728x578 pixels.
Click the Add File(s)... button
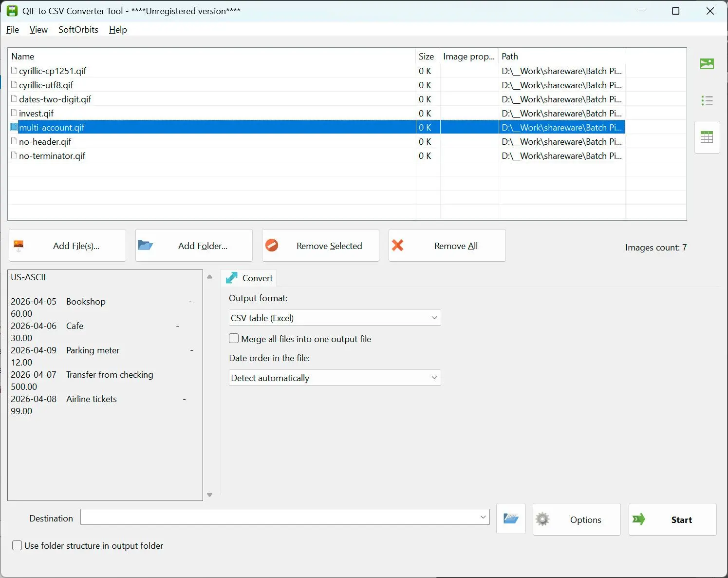(67, 246)
